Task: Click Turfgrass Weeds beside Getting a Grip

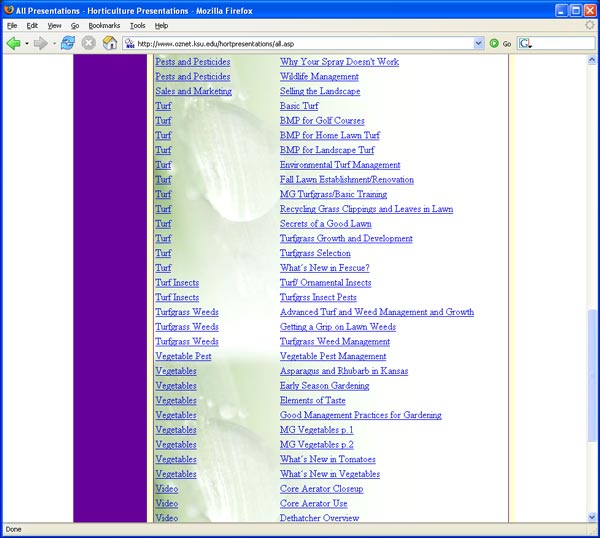Action: click(187, 327)
